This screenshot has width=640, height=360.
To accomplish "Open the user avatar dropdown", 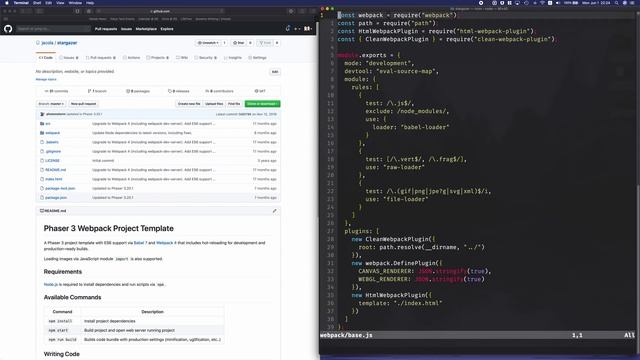I will (308, 29).
